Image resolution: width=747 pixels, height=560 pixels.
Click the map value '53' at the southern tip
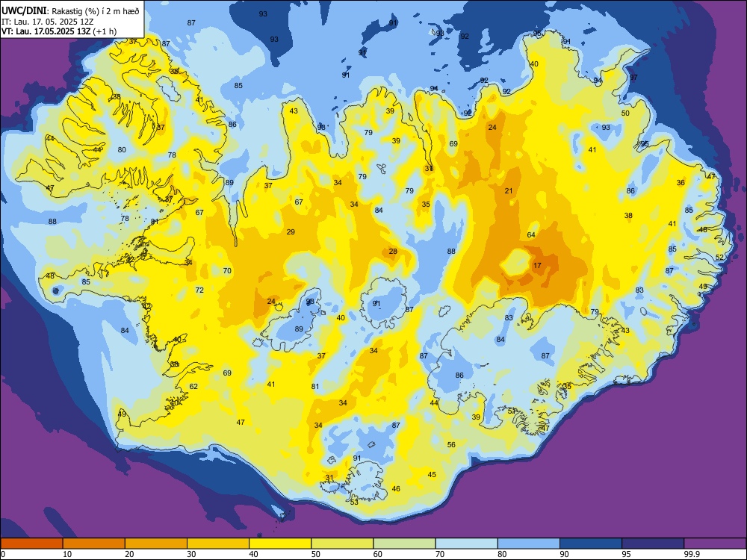[354, 502]
